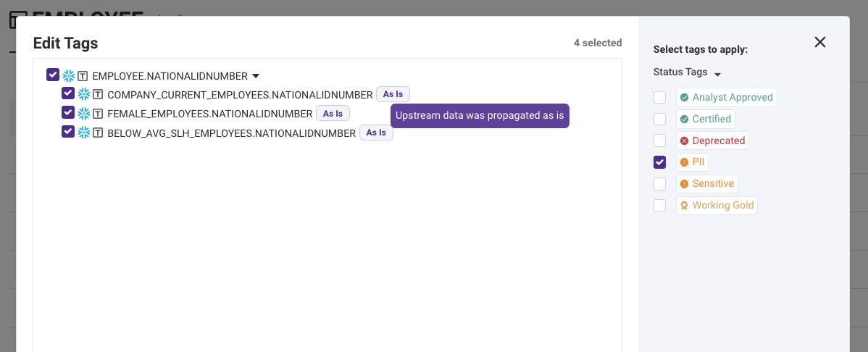The image size is (868, 352).
Task: Close the Edit Tags dialog
Action: point(820,42)
